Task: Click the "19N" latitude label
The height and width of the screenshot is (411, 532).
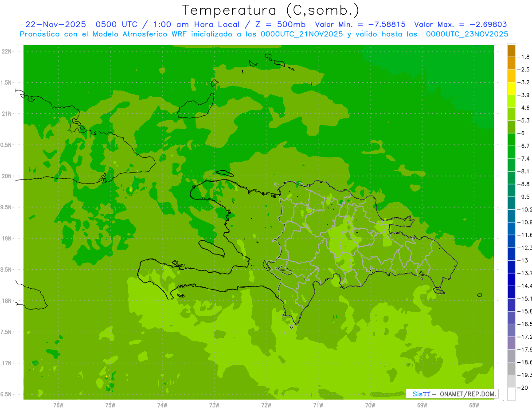Action: tap(7, 239)
